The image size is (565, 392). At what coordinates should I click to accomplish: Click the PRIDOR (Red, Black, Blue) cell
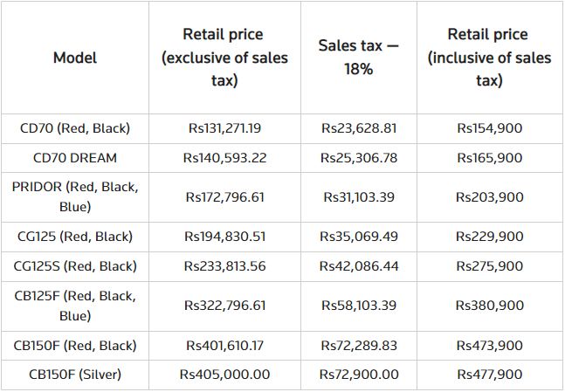pyautogui.click(x=75, y=196)
